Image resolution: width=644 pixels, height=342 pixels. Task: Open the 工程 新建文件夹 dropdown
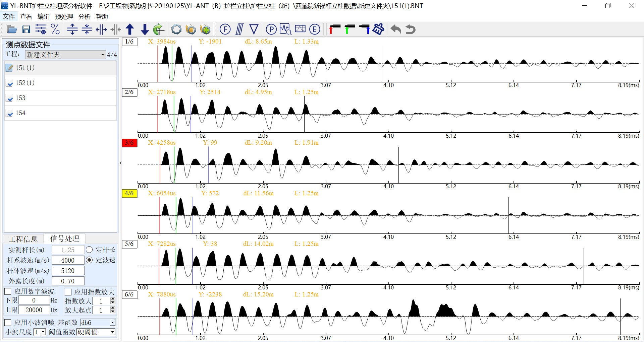pyautogui.click(x=103, y=55)
